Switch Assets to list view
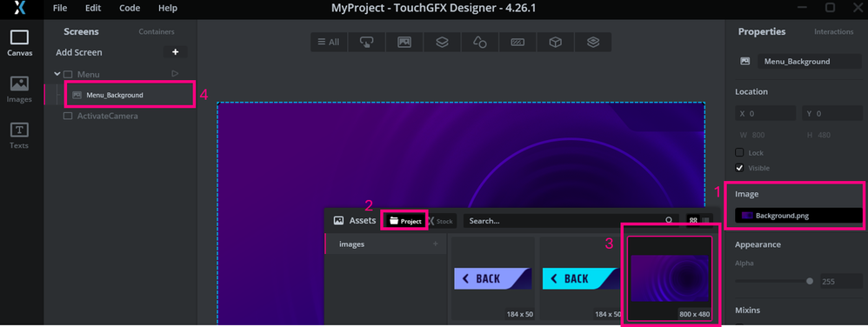The image size is (868, 327). click(x=706, y=221)
